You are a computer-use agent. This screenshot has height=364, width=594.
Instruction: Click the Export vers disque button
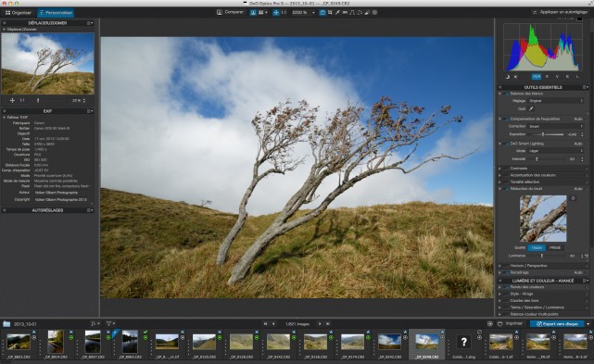point(557,324)
